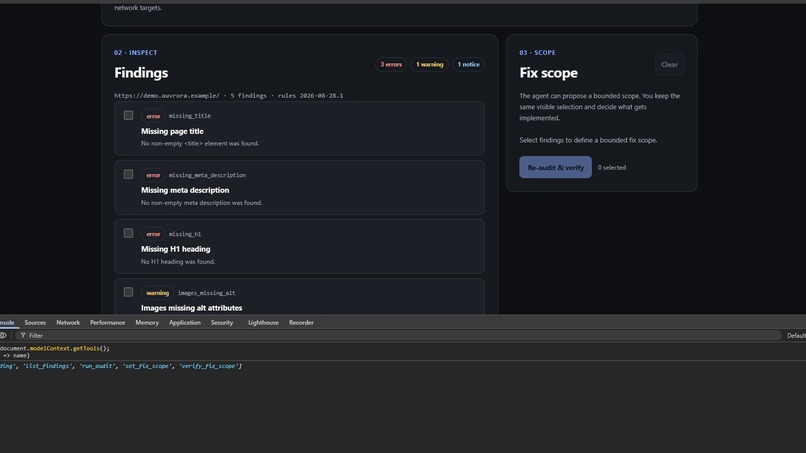Click the Clear button in Fix scope
Viewport: 806px width, 453px height.
click(x=669, y=65)
